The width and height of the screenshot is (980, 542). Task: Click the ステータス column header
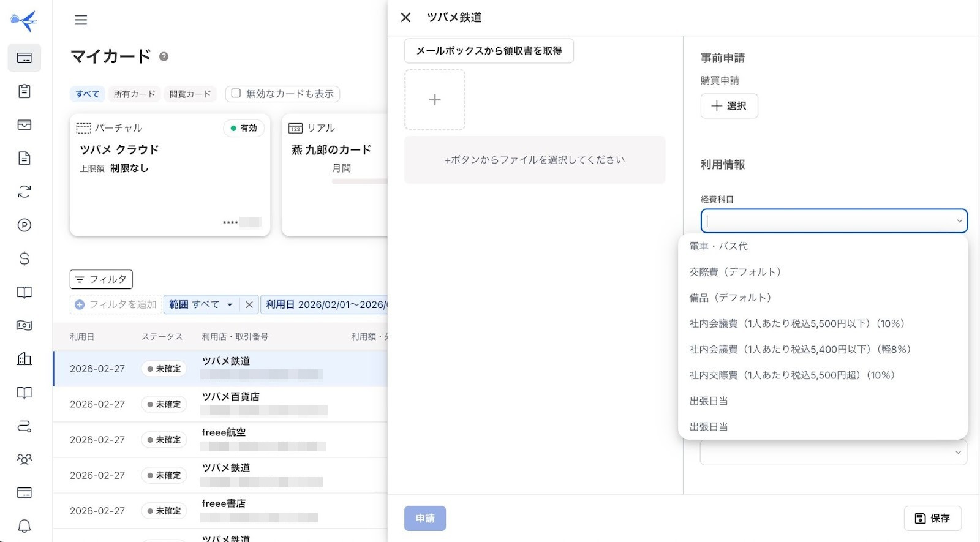tap(162, 337)
